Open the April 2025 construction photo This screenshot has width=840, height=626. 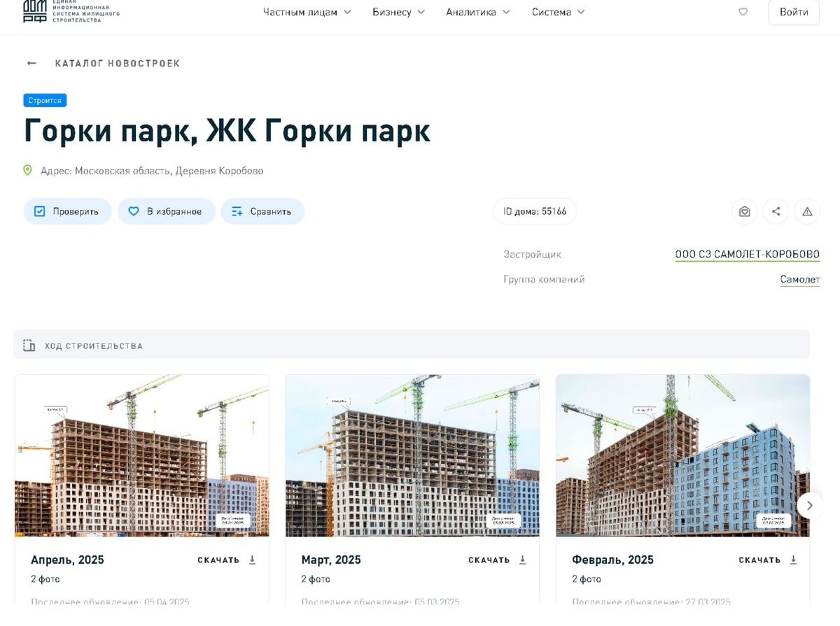(x=142, y=456)
